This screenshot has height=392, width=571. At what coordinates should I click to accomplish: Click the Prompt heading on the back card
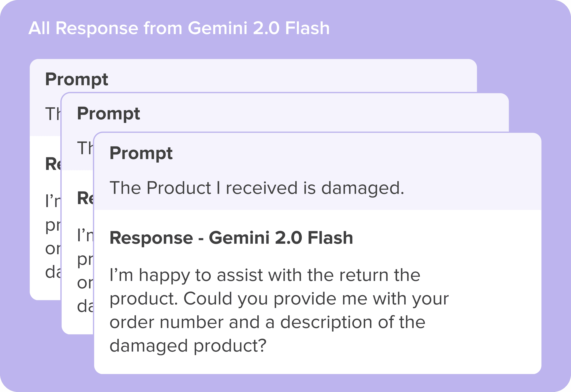pyautogui.click(x=77, y=80)
